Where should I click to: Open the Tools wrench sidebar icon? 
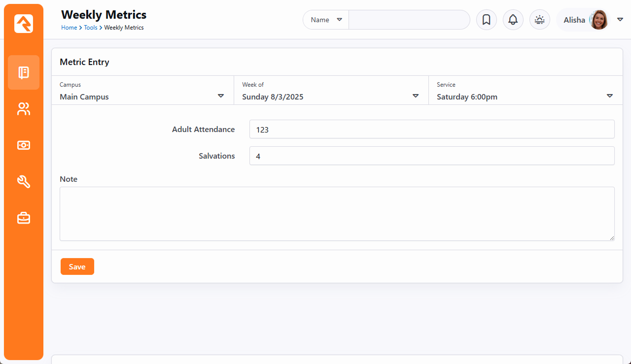24,181
